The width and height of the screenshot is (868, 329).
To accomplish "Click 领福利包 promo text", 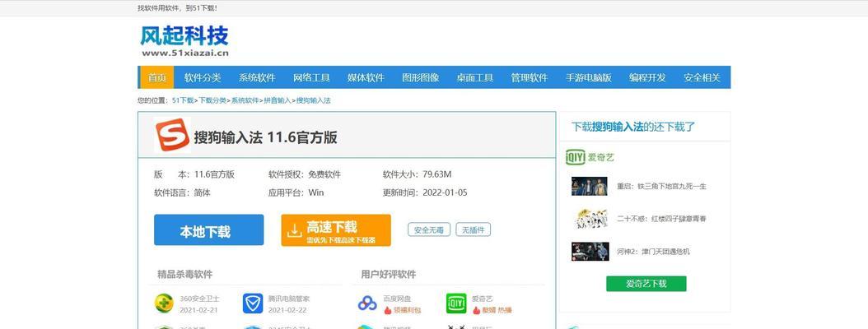I will [x=407, y=311].
